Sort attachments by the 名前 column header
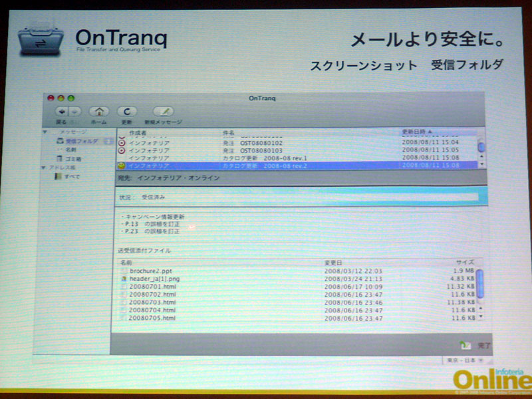The width and height of the screenshot is (532, 399). [x=126, y=262]
